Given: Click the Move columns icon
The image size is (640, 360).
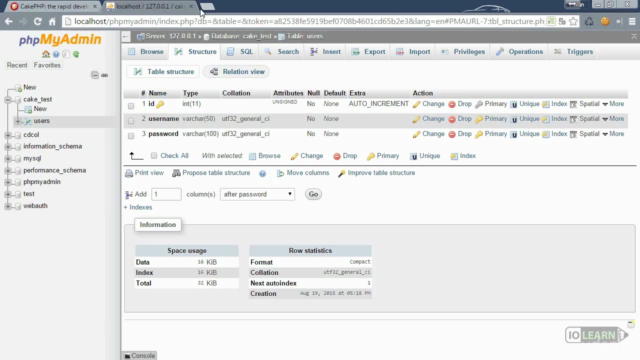Looking at the screenshot, I should click(x=280, y=173).
